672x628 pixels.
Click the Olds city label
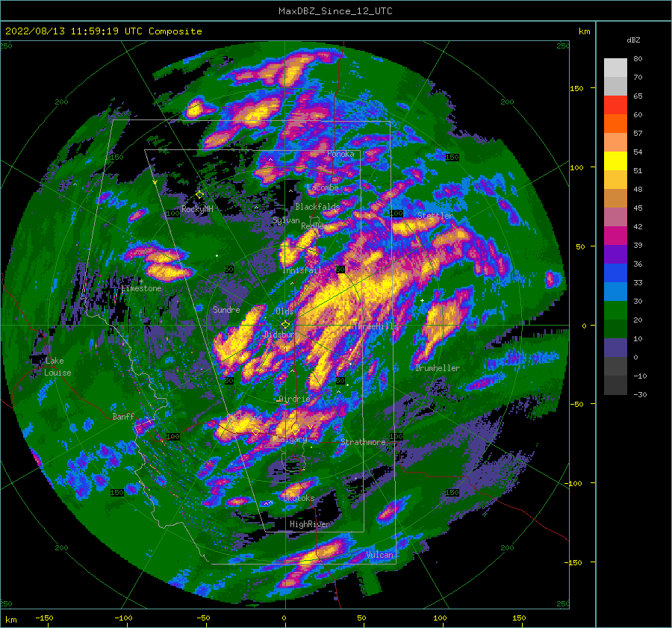pyautogui.click(x=284, y=311)
